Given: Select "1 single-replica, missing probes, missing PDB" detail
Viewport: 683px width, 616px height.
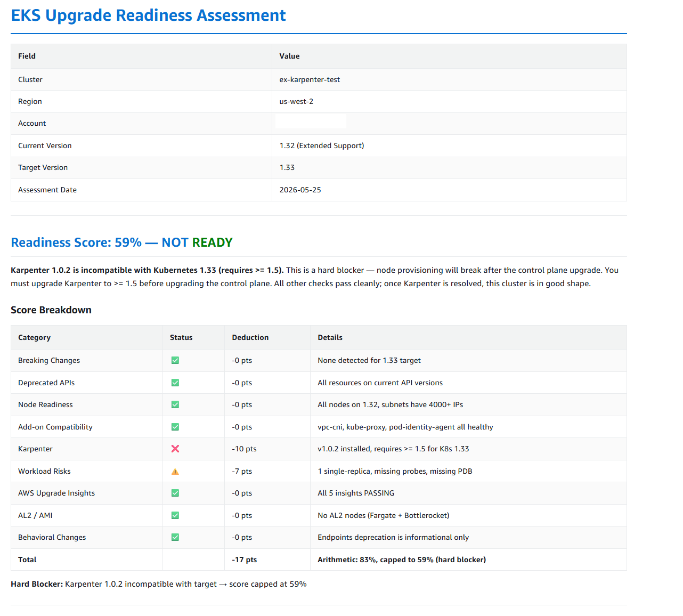Looking at the screenshot, I should click(x=395, y=471).
